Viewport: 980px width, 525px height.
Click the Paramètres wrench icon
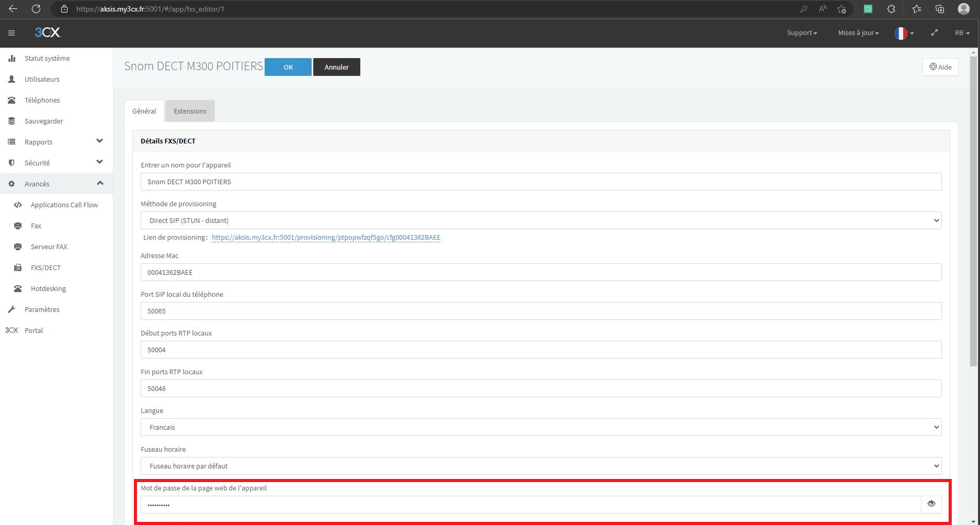12,309
